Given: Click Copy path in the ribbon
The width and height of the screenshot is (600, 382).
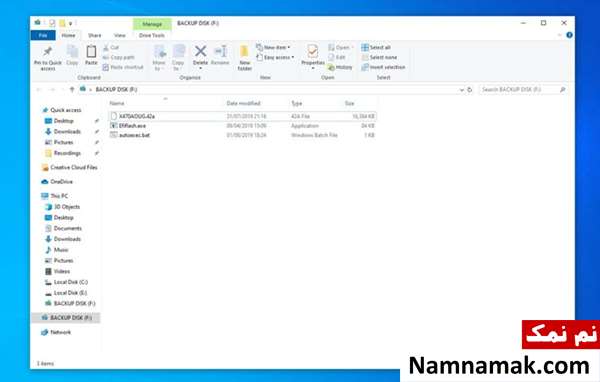Looking at the screenshot, I should [x=118, y=57].
